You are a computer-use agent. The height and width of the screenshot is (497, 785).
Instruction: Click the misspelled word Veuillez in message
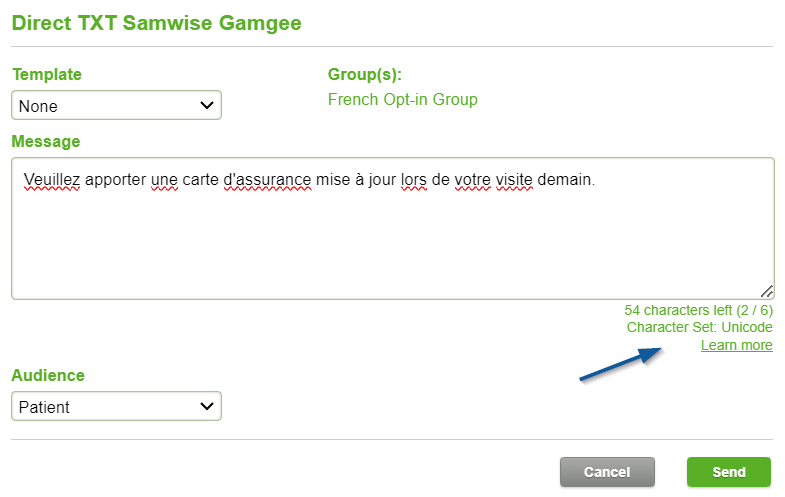pyautogui.click(x=52, y=180)
